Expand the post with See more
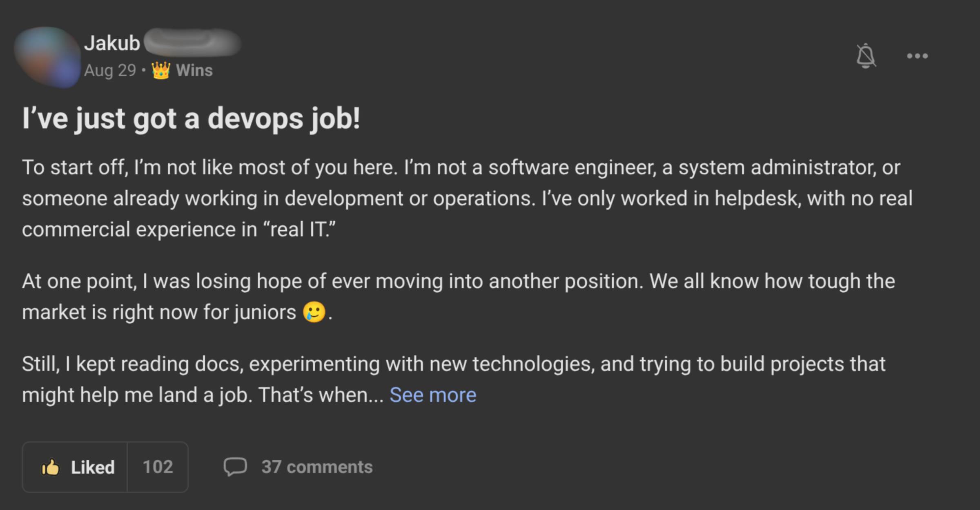Screen dimensions: 980x510 433,395
